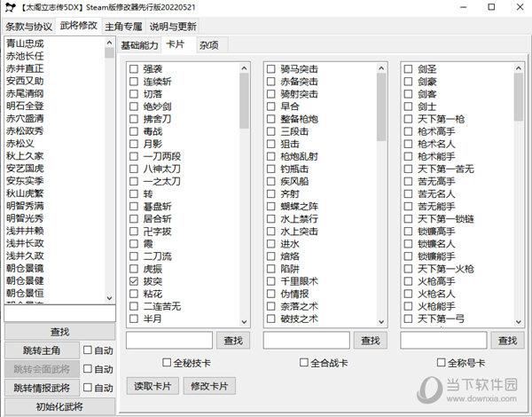The width and height of the screenshot is (532, 417).
Task: Uncheck the 拔突 card checkbox
Action: (x=134, y=280)
